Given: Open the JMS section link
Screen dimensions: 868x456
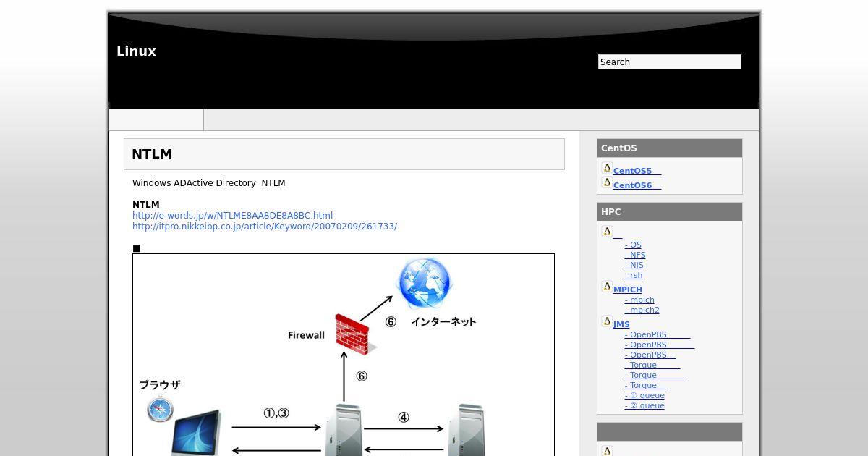Looking at the screenshot, I should [621, 325].
